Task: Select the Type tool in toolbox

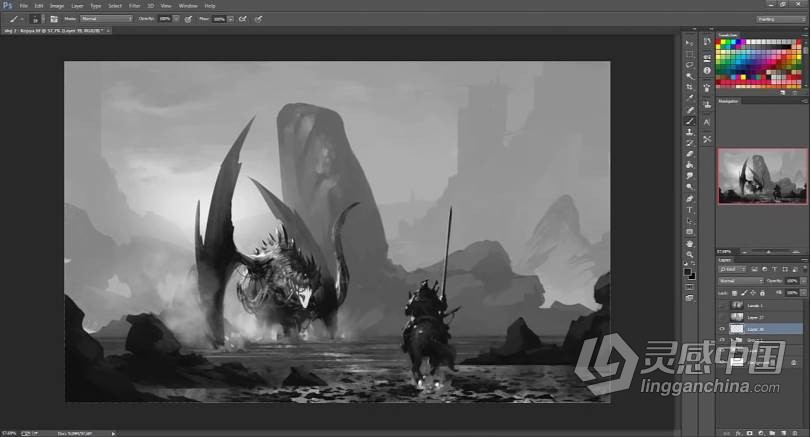Action: 689,210
